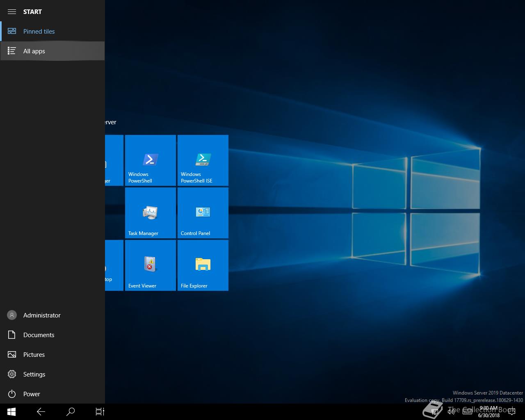
Task: Open the Power options
Action: 52,394
